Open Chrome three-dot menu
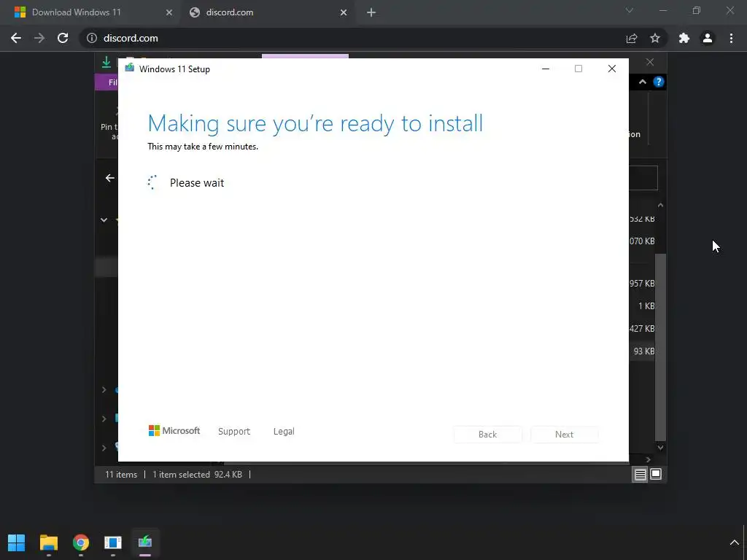The image size is (747, 560). tap(731, 38)
